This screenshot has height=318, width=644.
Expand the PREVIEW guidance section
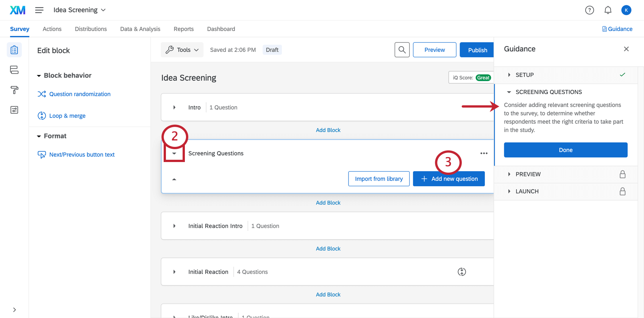510,174
